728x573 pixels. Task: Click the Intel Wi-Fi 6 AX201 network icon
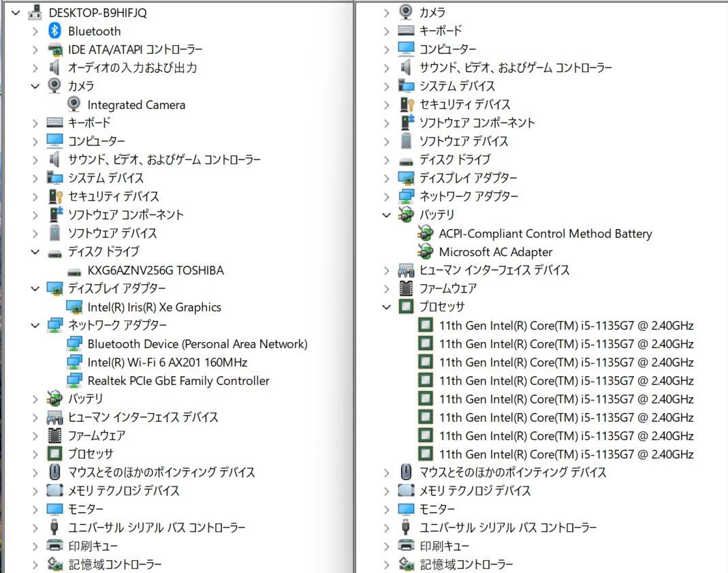[x=74, y=362]
